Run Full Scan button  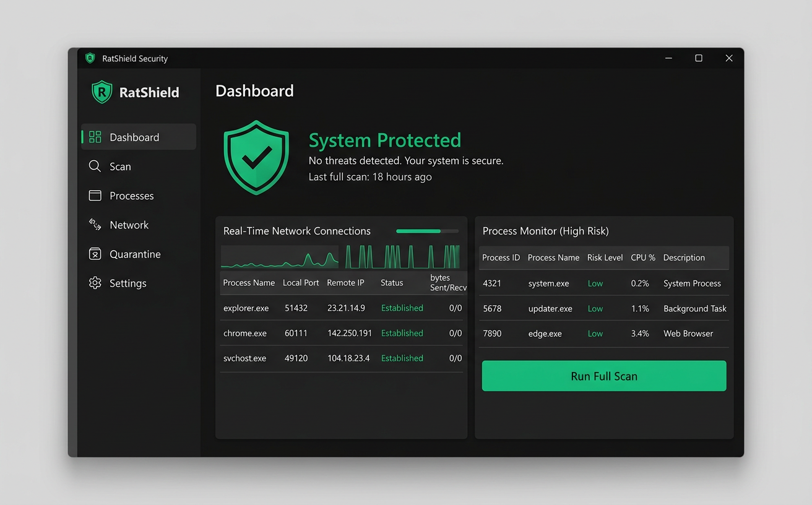(x=604, y=376)
